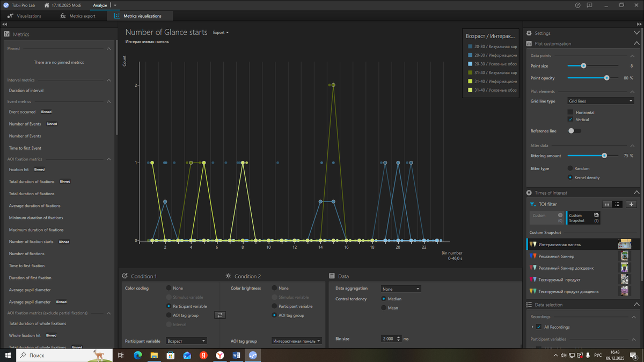Viewport: 644px width, 362px height.
Task: Click the Tobii Pro Lab taskbar icon
Action: [x=253, y=355]
